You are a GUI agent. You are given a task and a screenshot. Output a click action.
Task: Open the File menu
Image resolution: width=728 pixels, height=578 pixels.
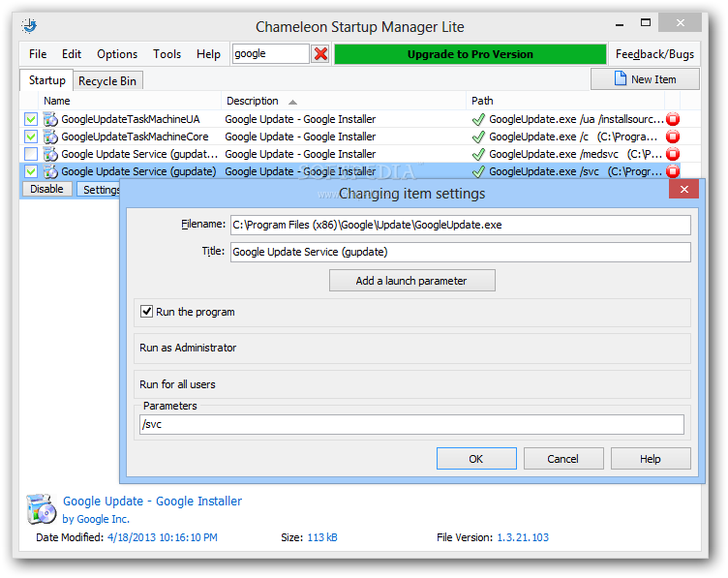(38, 54)
